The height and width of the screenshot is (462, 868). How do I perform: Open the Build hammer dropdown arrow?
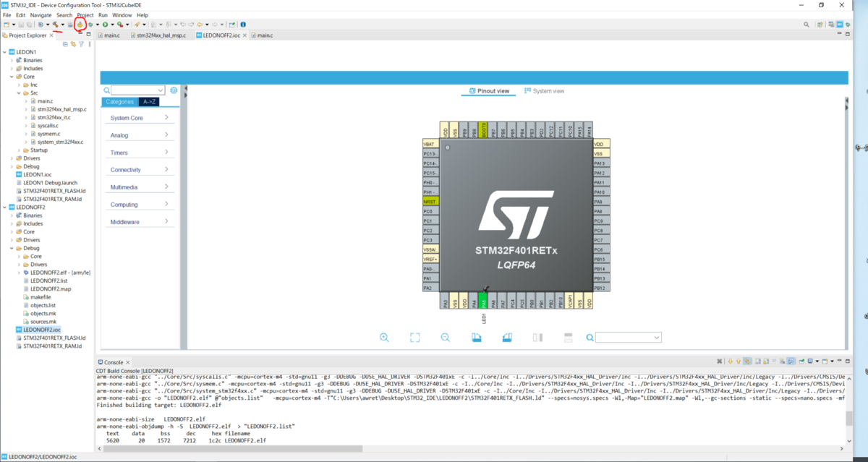pyautogui.click(x=63, y=25)
